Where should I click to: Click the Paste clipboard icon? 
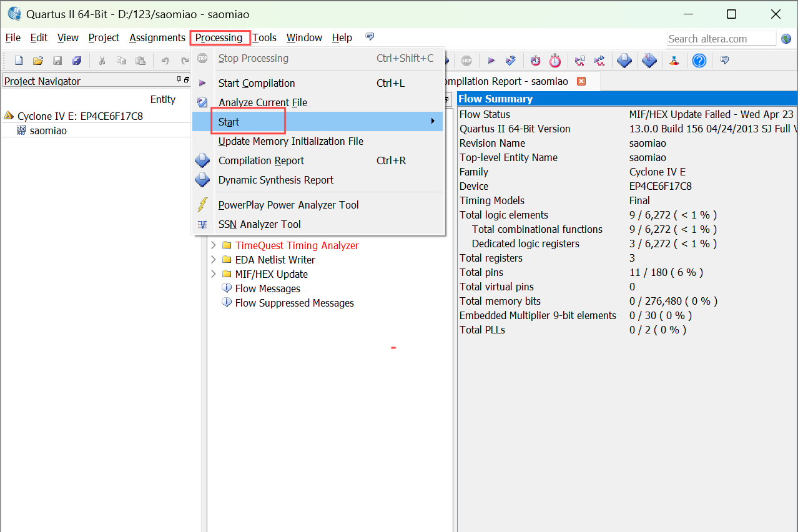point(140,61)
